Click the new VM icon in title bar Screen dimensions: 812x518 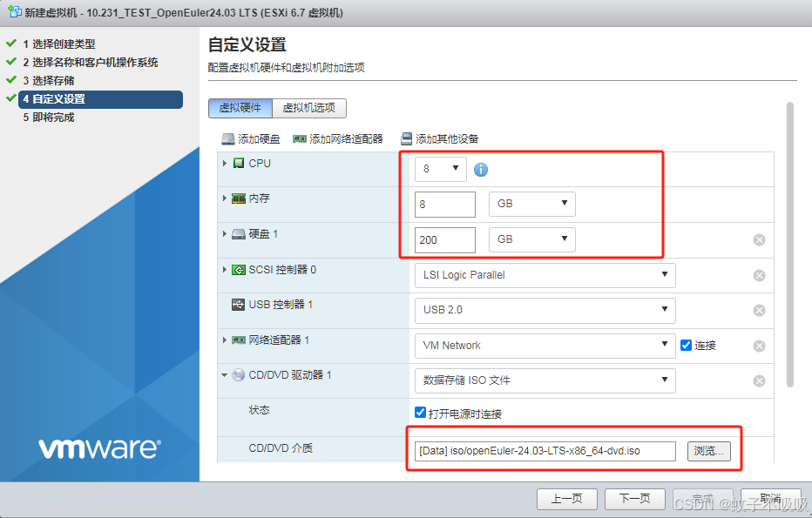(x=15, y=11)
